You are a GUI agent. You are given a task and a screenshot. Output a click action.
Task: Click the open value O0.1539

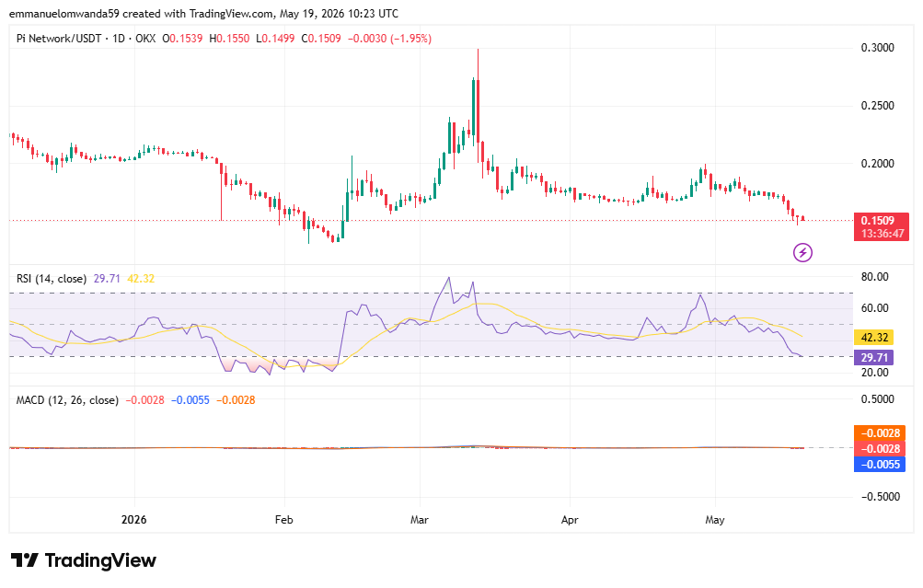(x=182, y=39)
